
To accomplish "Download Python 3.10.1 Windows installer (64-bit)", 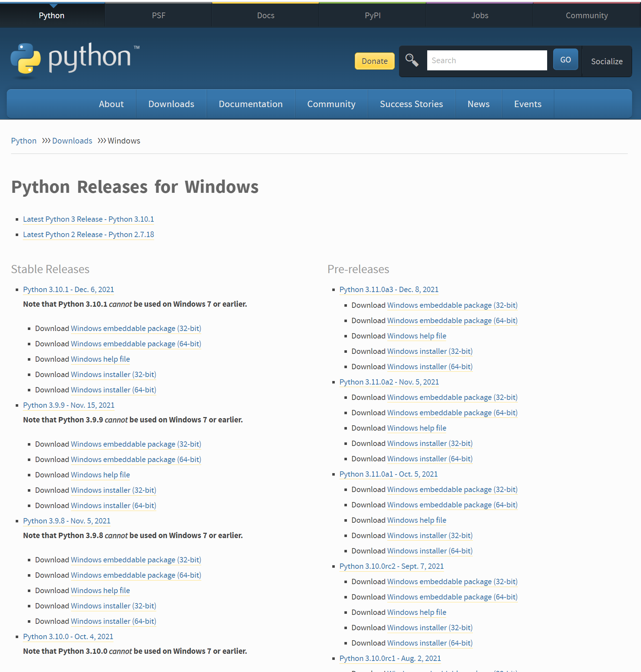I will pyautogui.click(x=113, y=390).
